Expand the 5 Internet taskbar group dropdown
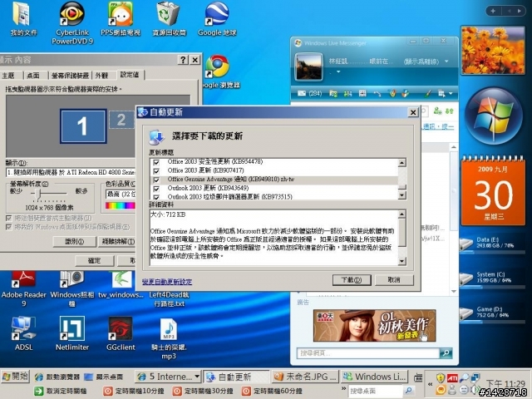Screen dimensions: 532x399 pos(197,377)
